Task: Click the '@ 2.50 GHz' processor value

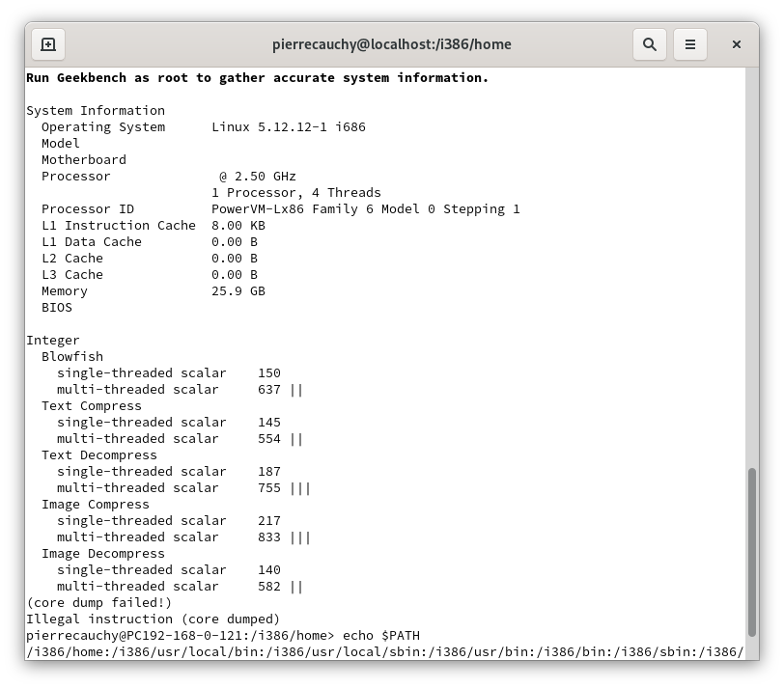Action: click(258, 177)
